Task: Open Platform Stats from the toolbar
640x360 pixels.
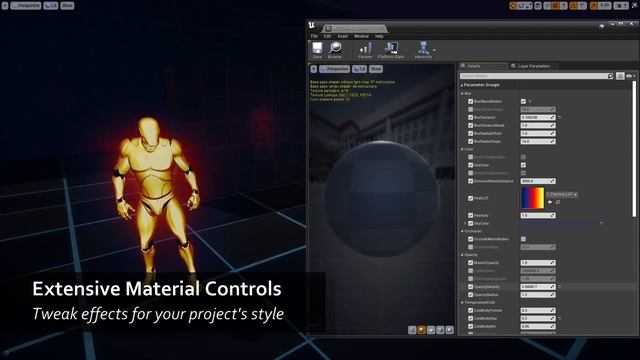Action: pyautogui.click(x=391, y=50)
